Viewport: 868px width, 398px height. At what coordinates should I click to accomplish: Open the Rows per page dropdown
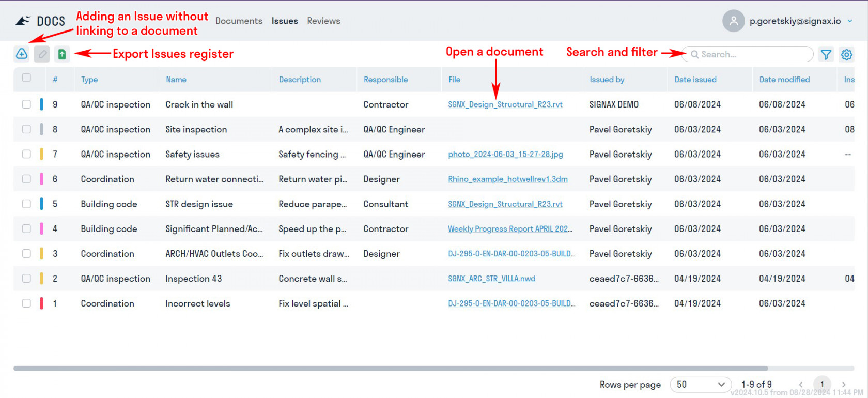pos(701,385)
